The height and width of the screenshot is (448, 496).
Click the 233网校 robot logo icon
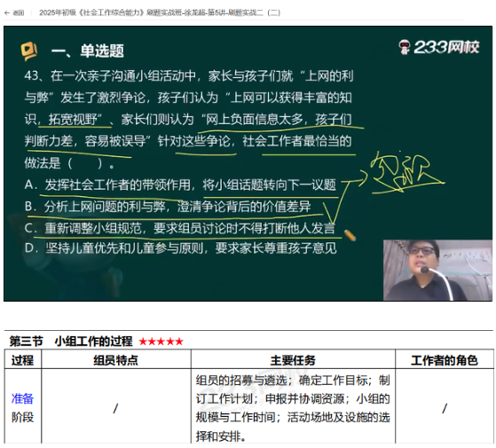(x=404, y=47)
